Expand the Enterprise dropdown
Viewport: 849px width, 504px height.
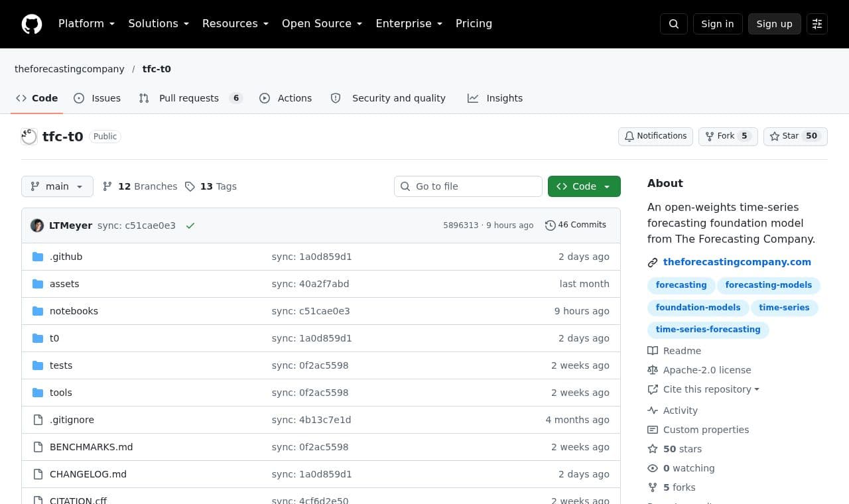point(409,24)
